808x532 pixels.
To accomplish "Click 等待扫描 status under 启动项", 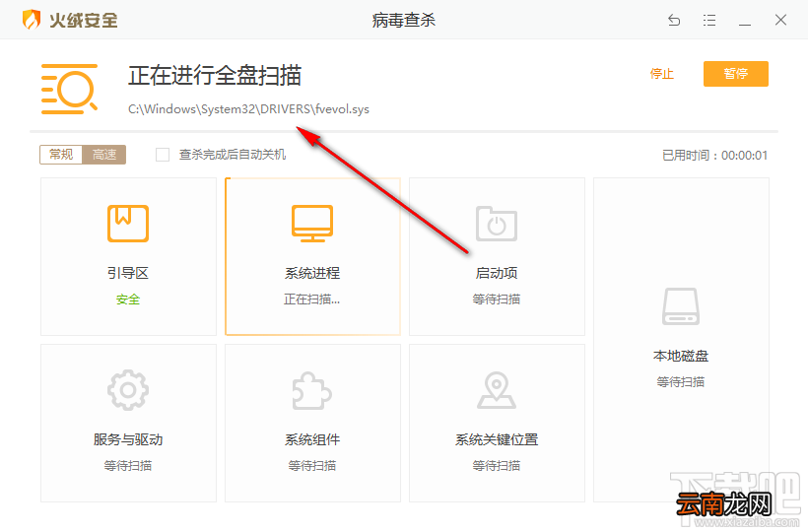I will (497, 299).
